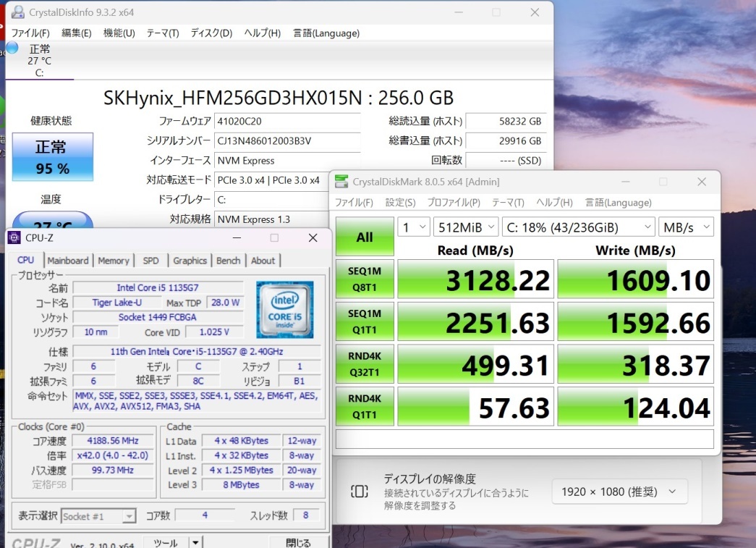The height and width of the screenshot is (548, 756).
Task: Switch to the CPU tab in CPU-Z
Action: (x=25, y=260)
